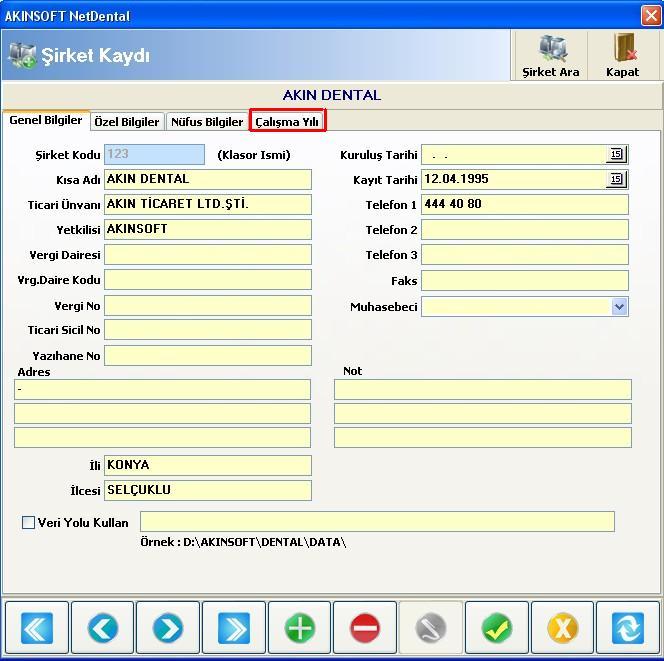Click the first Not line field
The height and width of the screenshot is (661, 664).
click(483, 390)
